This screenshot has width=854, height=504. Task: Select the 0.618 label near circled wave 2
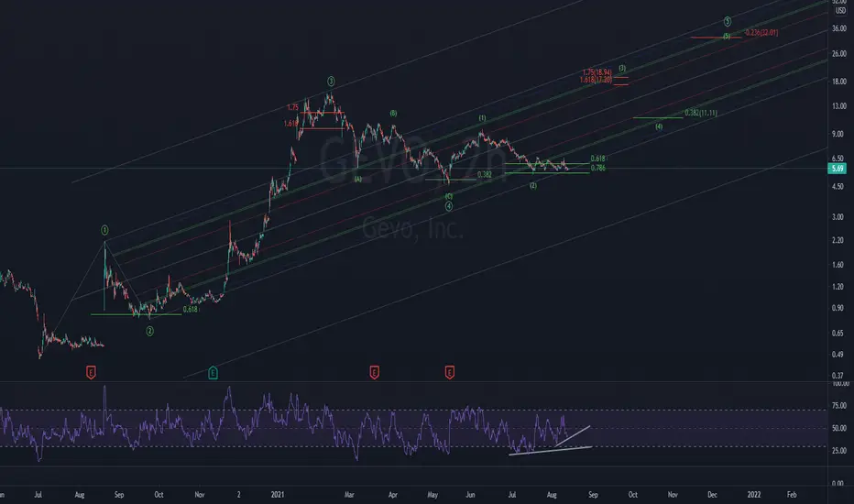[190, 309]
